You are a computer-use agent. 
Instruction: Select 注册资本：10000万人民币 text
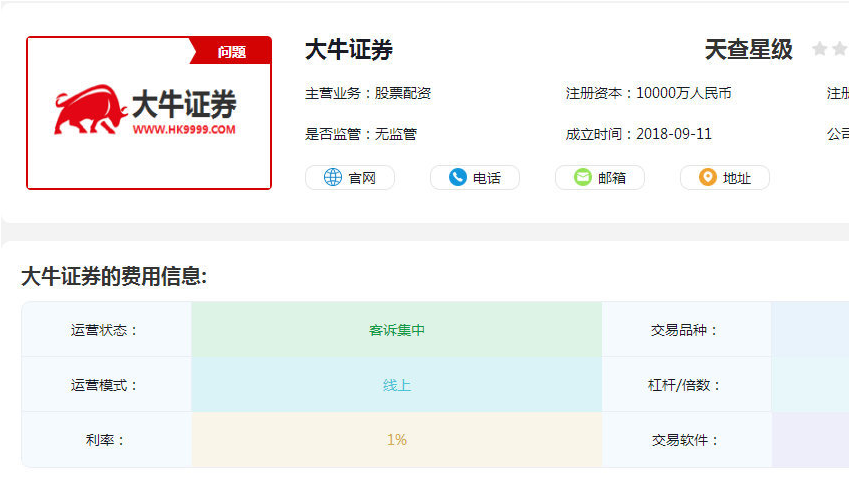[648, 93]
